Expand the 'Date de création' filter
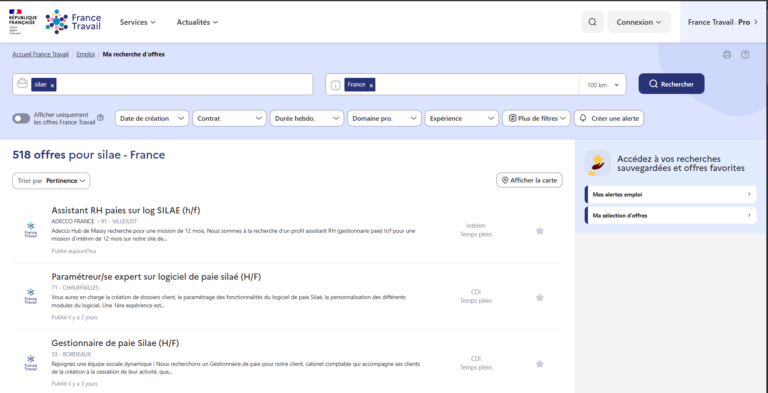The width and height of the screenshot is (768, 393). (x=152, y=118)
